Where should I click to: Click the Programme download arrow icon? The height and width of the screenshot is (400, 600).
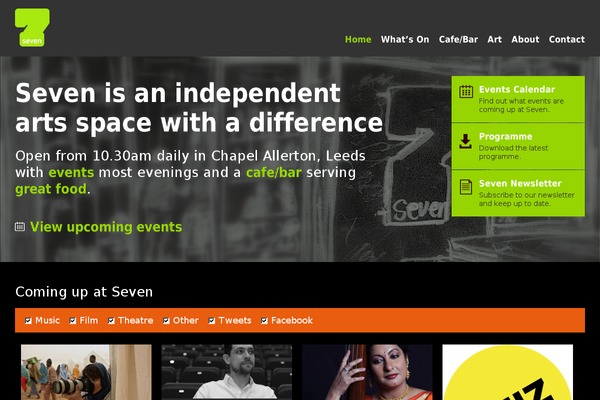(x=465, y=141)
